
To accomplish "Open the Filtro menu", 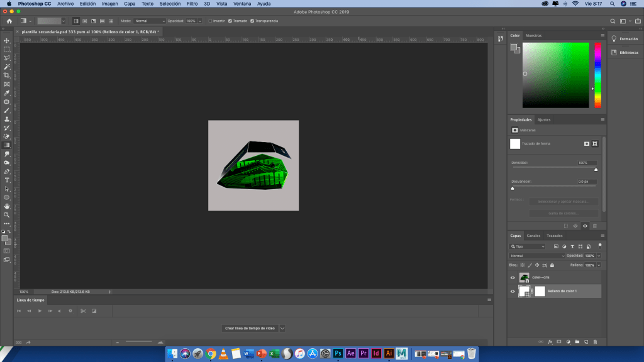I will 192,4.
